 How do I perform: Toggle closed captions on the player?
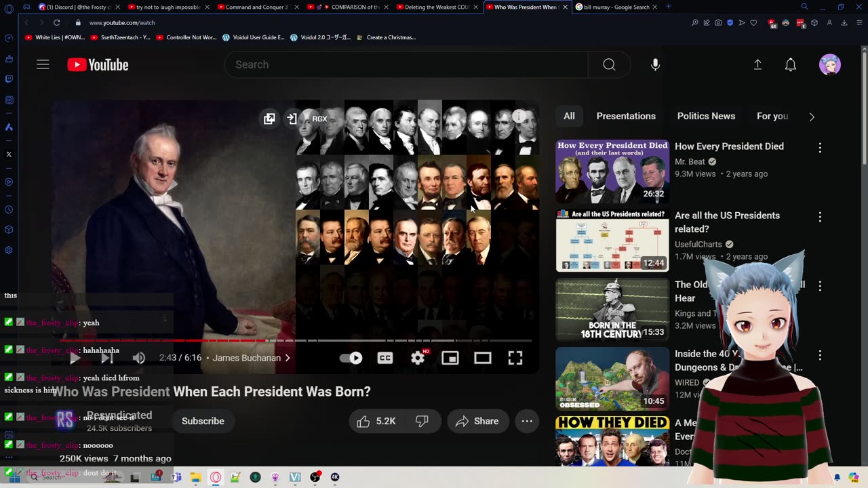(385, 358)
